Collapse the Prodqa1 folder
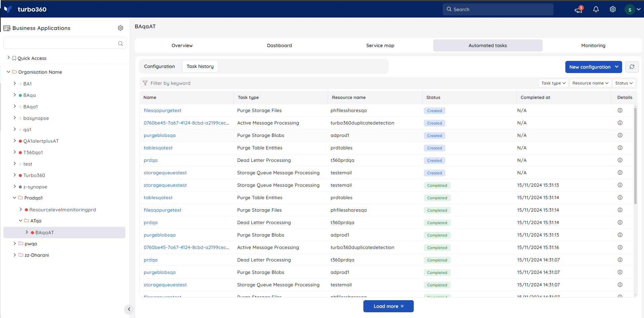Viewport: 644px width, 318px height. (x=14, y=198)
